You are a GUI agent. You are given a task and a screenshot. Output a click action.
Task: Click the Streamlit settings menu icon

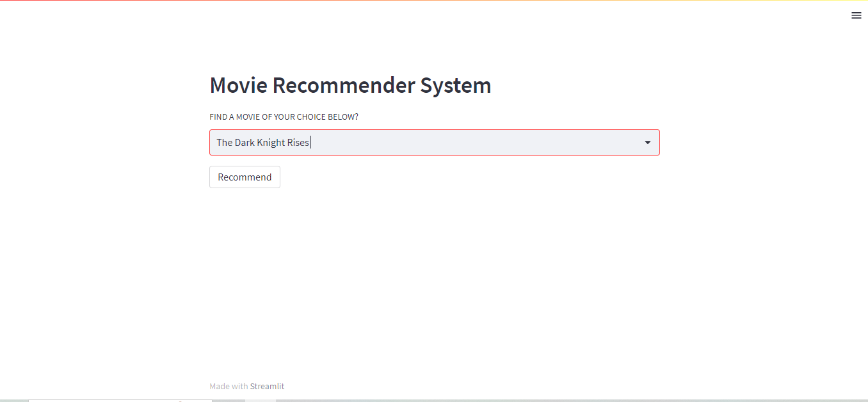point(856,15)
